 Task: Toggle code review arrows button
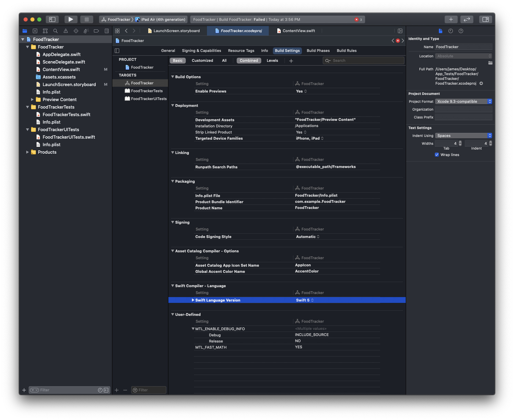(467, 19)
